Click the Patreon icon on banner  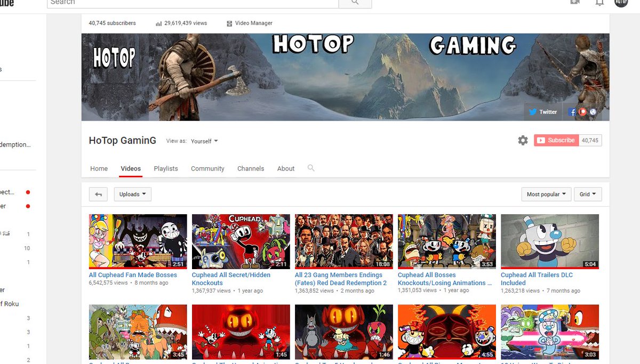tap(582, 112)
